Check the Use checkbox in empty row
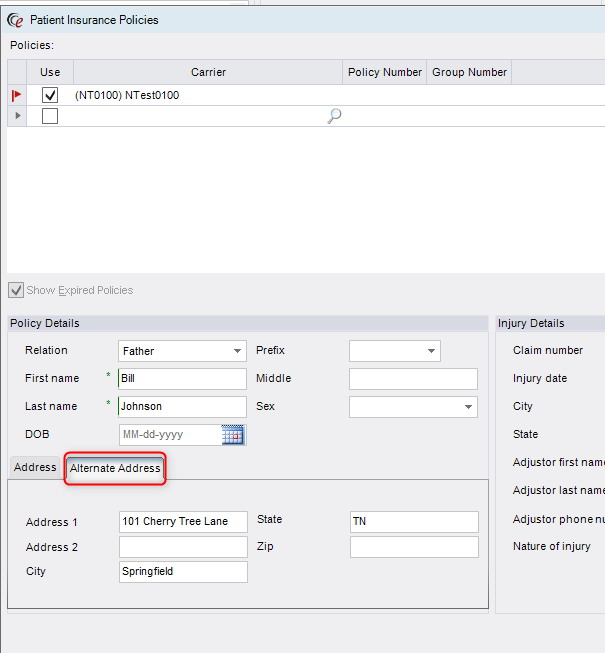 (x=50, y=116)
